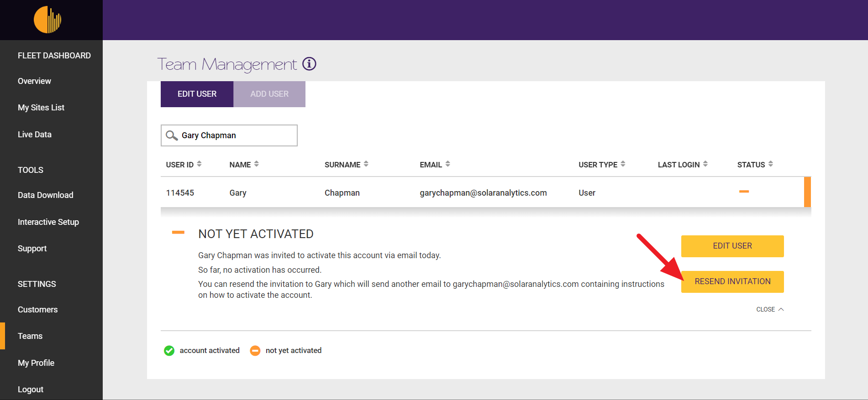Click Logout in the sidebar
Image resolution: width=868 pixels, height=400 pixels.
click(x=31, y=390)
